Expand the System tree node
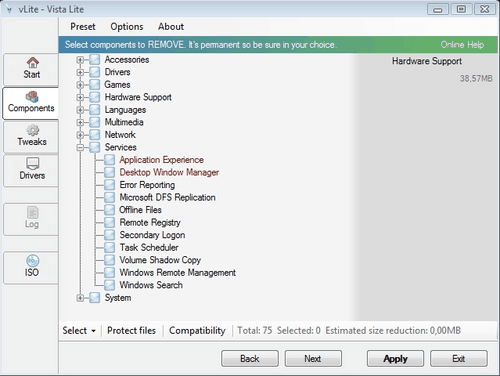The image size is (500, 376). click(80, 298)
